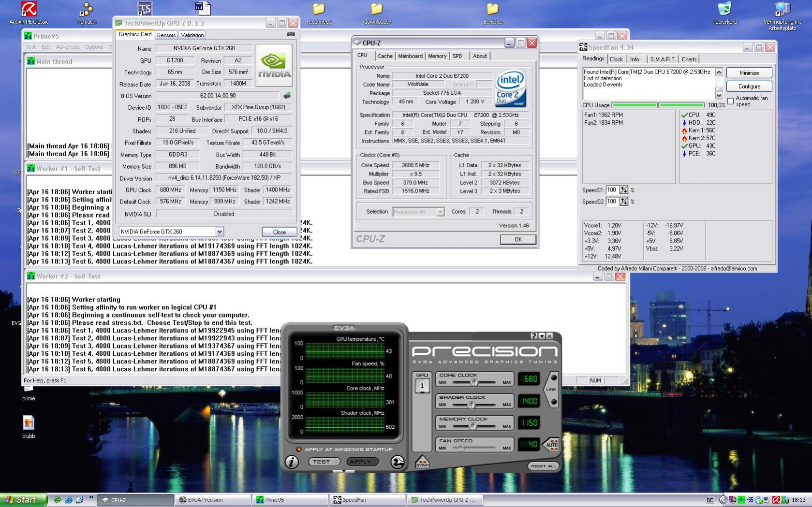Click the Memory Clock slider handle

473,426
